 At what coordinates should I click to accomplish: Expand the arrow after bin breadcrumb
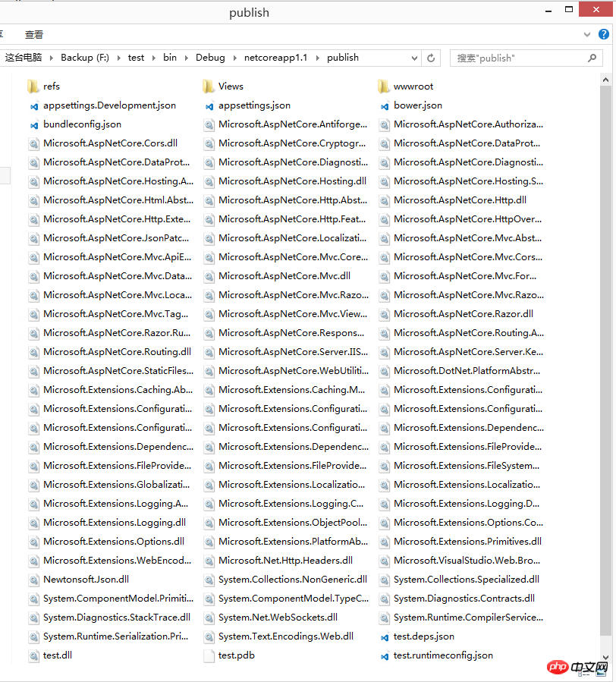point(186,58)
